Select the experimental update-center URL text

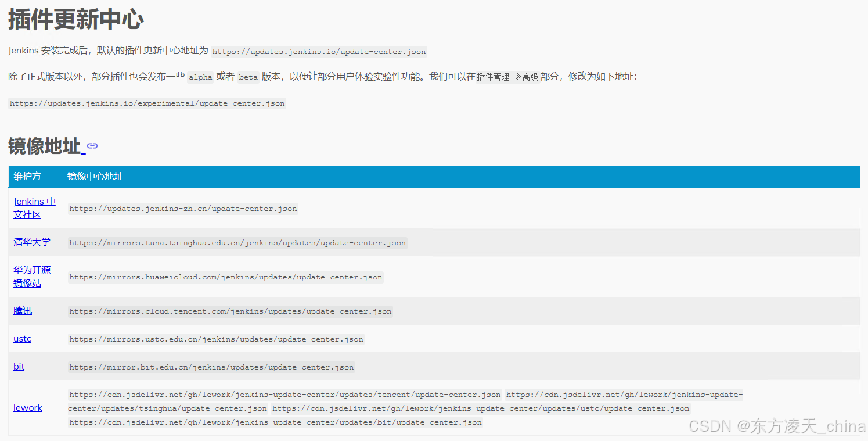coord(147,103)
